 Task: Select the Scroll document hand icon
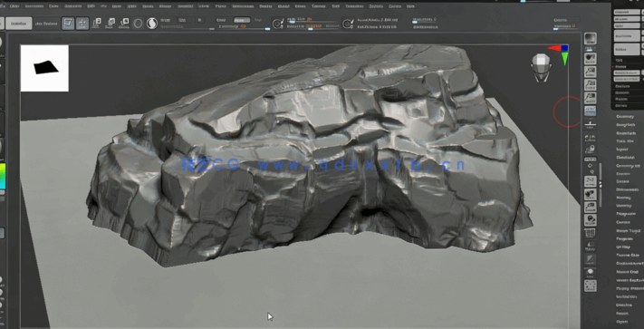click(x=591, y=59)
